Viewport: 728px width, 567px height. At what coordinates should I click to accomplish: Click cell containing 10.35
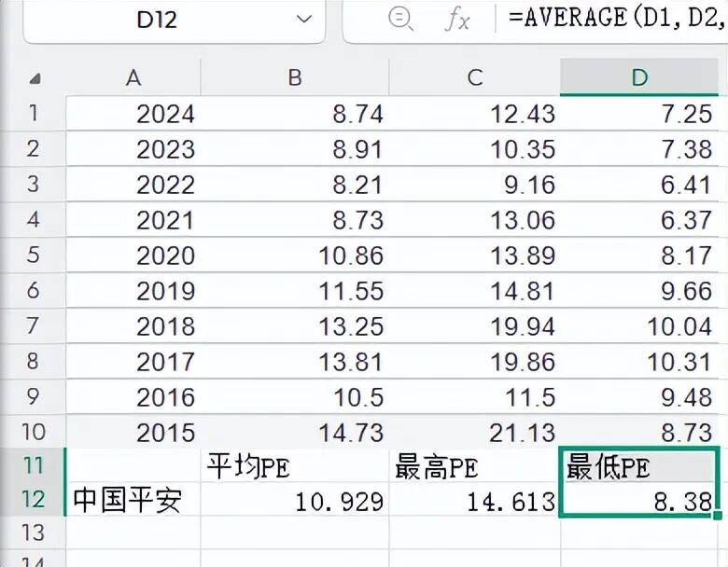point(474,149)
